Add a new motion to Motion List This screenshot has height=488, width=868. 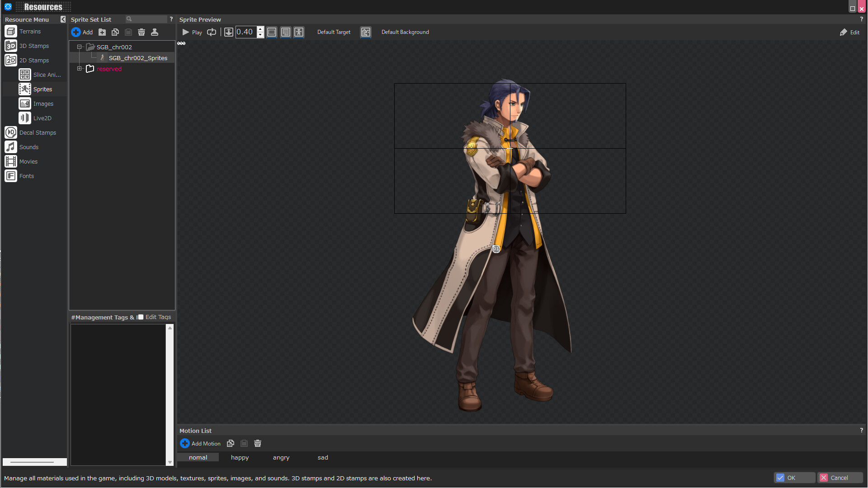pyautogui.click(x=200, y=444)
